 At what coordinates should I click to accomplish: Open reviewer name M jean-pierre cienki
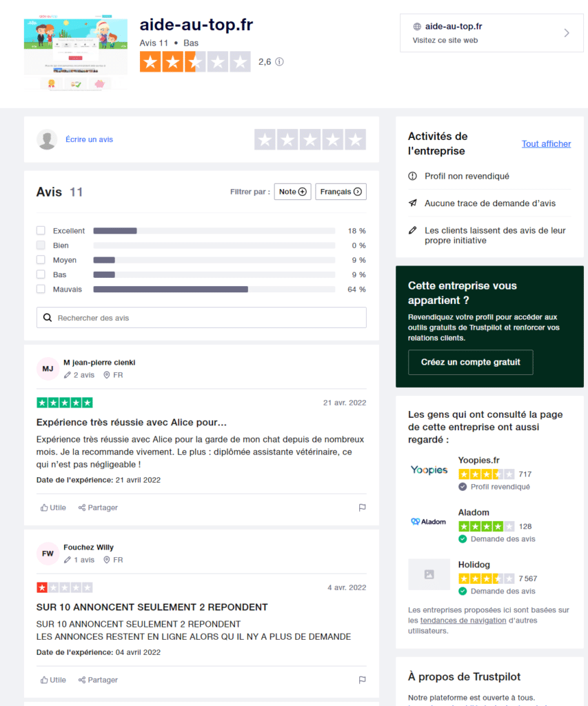tap(99, 363)
